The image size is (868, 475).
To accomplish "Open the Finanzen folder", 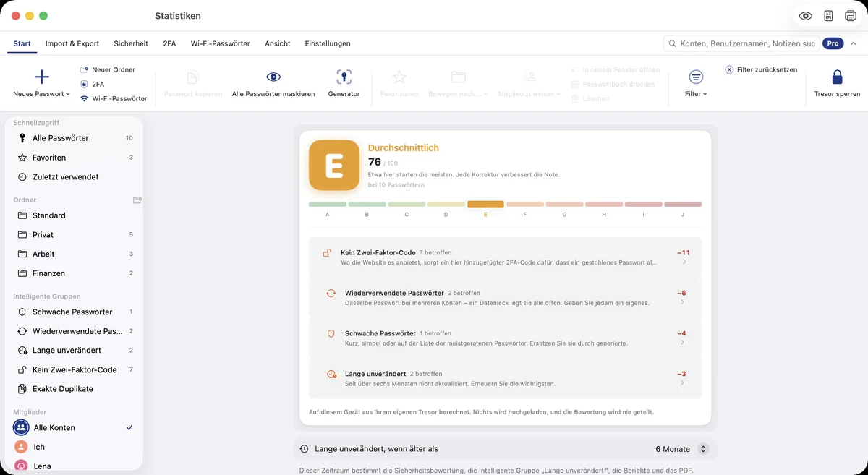I will click(x=75, y=273).
